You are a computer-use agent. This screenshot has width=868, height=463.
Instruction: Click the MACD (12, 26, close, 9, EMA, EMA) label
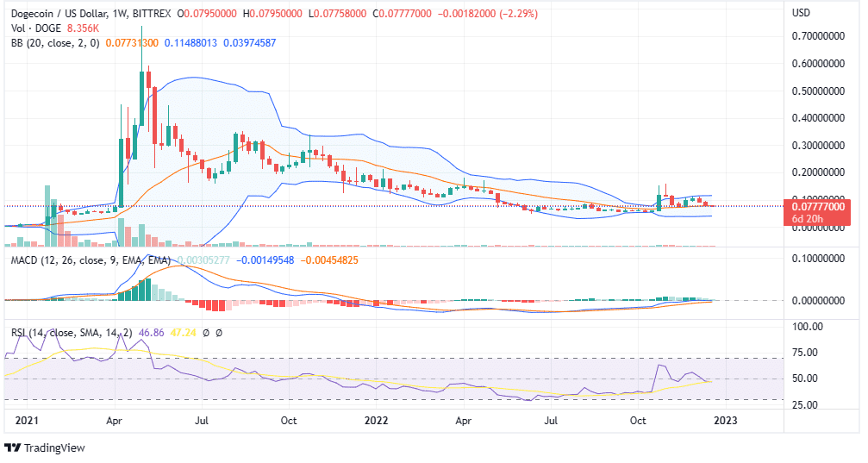pos(91,260)
